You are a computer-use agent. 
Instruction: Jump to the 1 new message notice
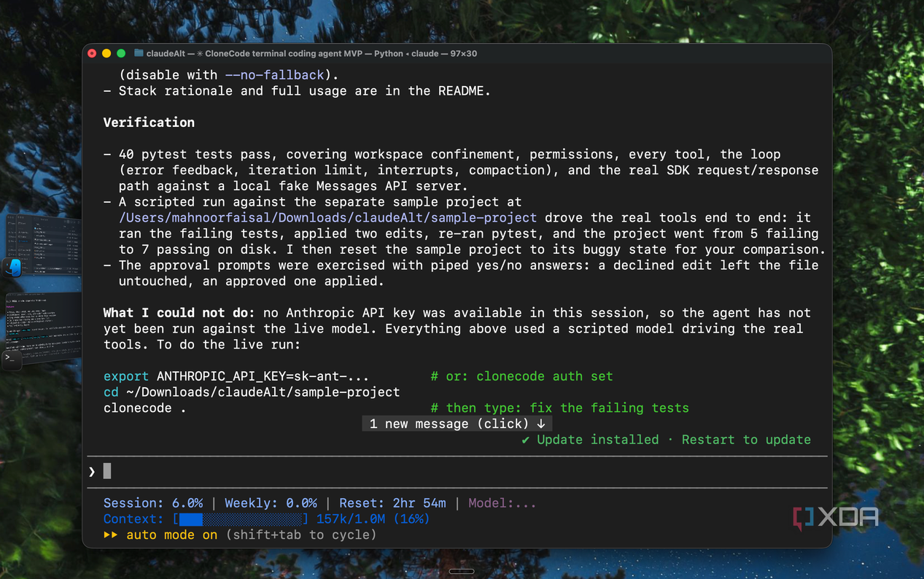pos(457,424)
